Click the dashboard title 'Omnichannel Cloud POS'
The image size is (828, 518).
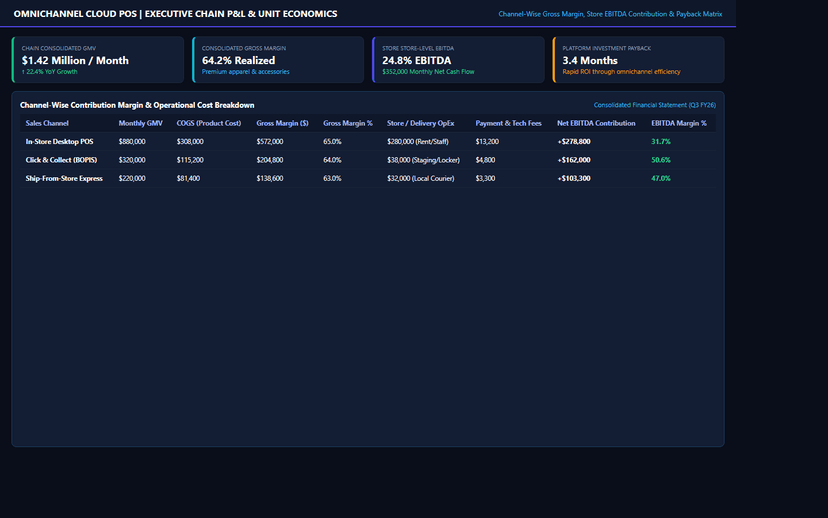point(175,14)
